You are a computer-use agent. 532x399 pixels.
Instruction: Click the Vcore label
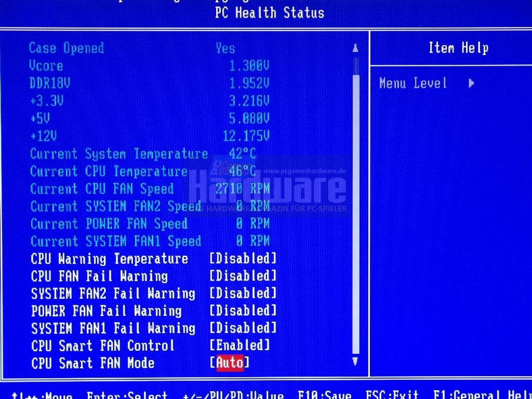46,66
